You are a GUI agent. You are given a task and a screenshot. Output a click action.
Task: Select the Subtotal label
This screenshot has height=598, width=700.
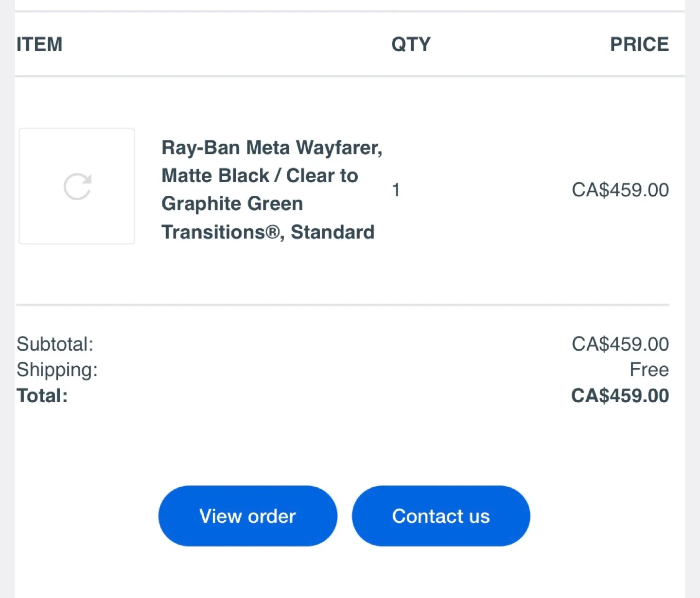click(55, 344)
